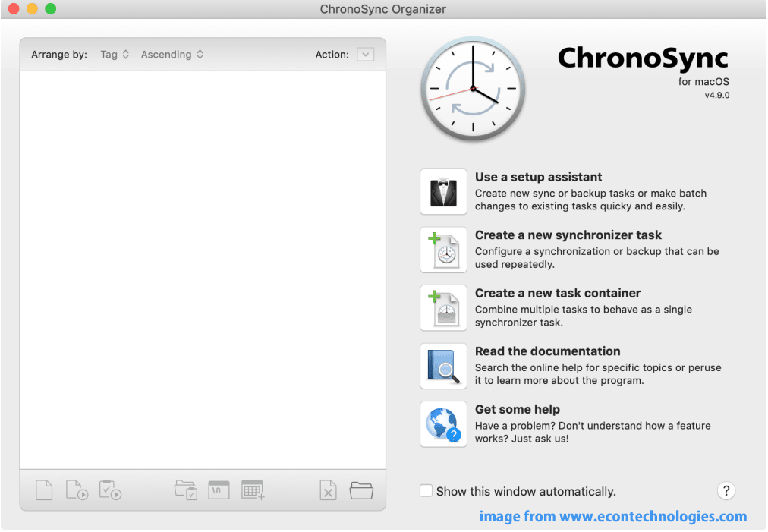This screenshot has height=532, width=768.
Task: Click the delete document toolbar icon
Action: (328, 490)
